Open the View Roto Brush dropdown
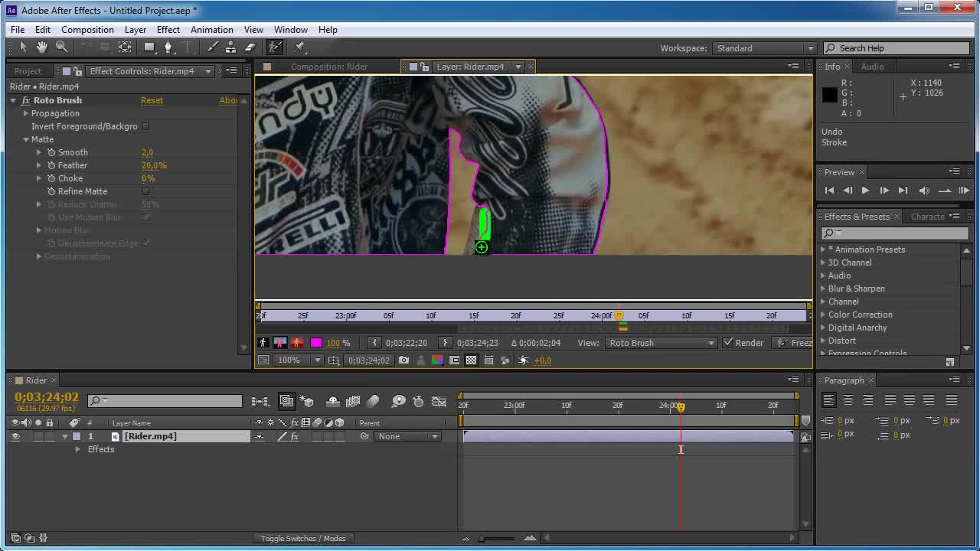980x551 pixels. [661, 343]
